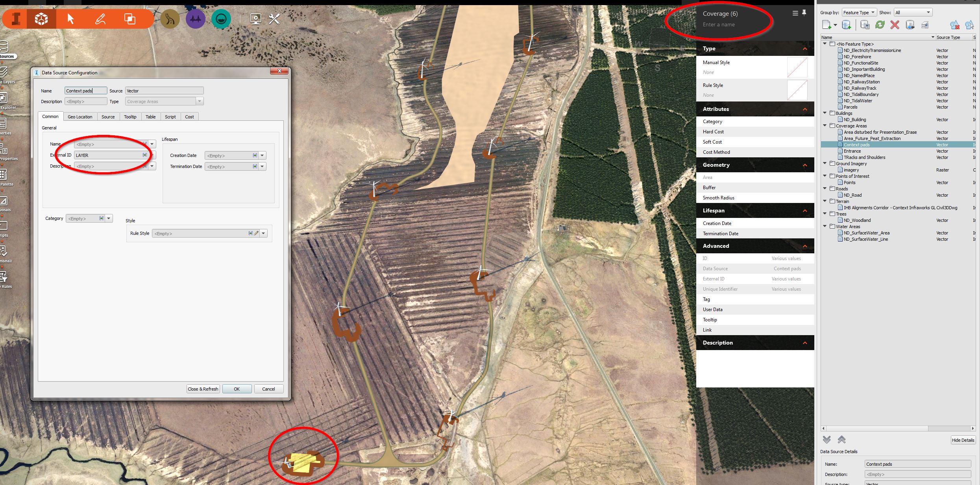
Task: Click the red X delete data source icon
Action: 895,25
